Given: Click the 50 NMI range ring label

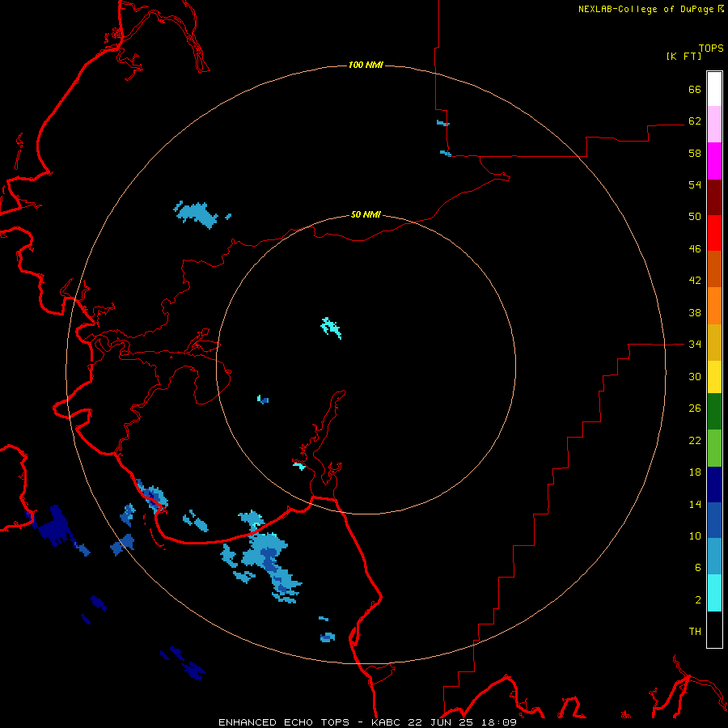Looking at the screenshot, I should coord(366,214).
